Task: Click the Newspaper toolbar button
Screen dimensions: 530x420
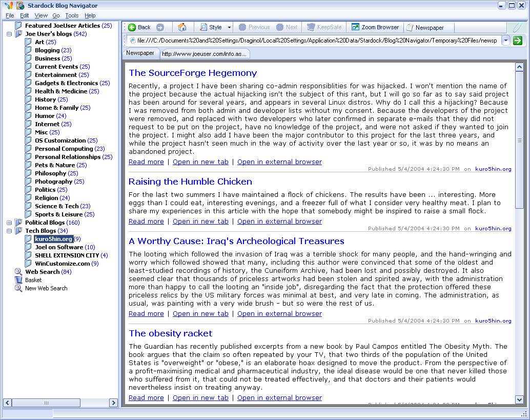Action: click(x=425, y=28)
